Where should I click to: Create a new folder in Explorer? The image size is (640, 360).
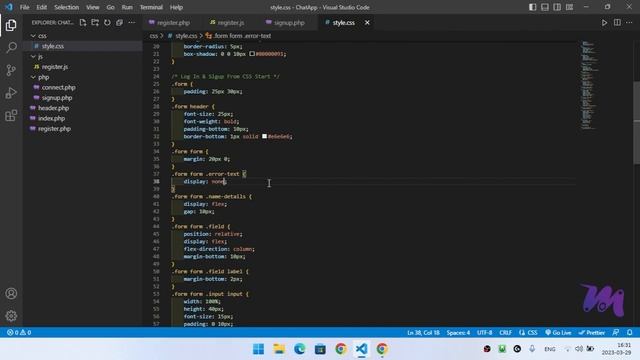click(x=95, y=22)
